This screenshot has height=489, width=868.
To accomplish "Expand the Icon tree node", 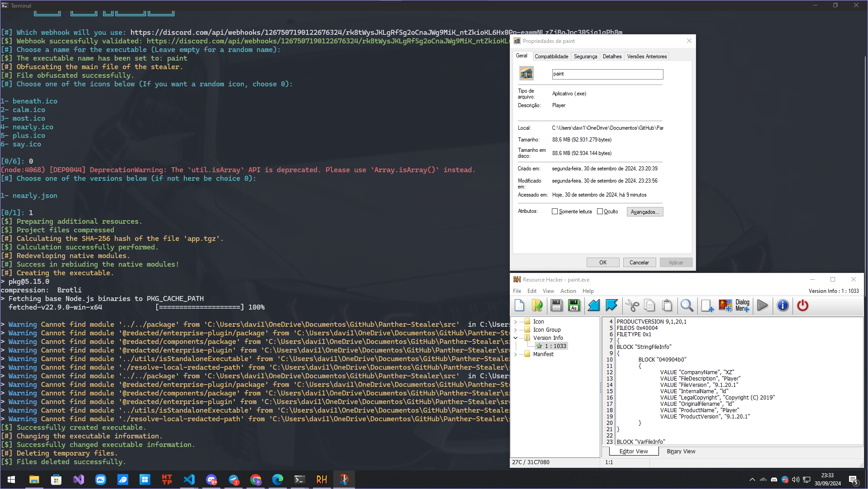I will [516, 322].
